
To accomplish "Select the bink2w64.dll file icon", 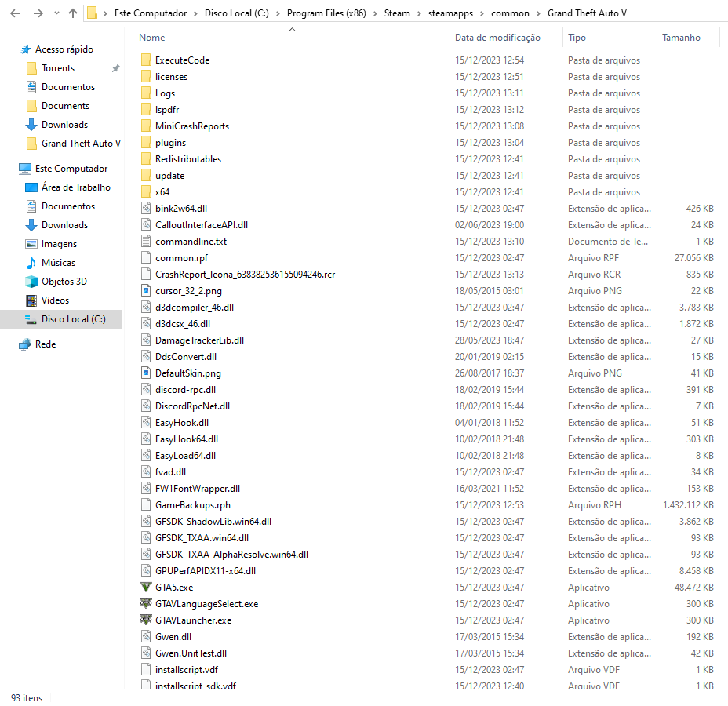I will (x=146, y=209).
